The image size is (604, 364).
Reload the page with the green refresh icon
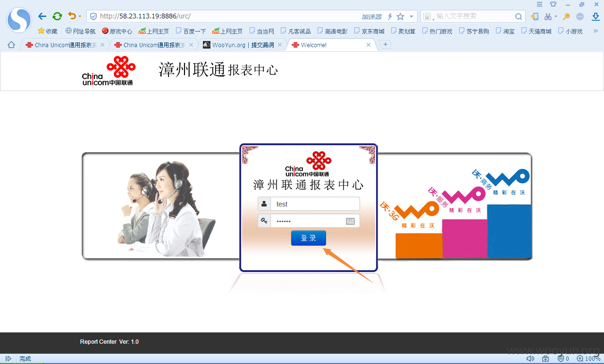(x=57, y=17)
